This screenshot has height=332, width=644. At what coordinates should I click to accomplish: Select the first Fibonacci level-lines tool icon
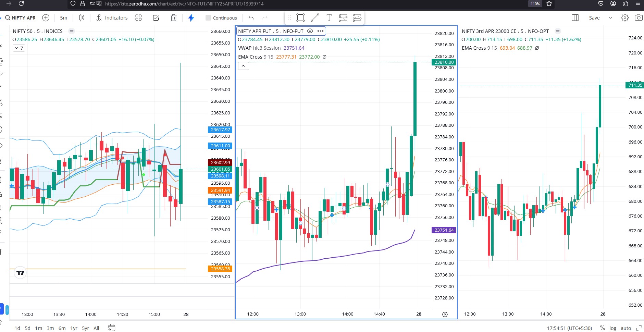click(343, 18)
